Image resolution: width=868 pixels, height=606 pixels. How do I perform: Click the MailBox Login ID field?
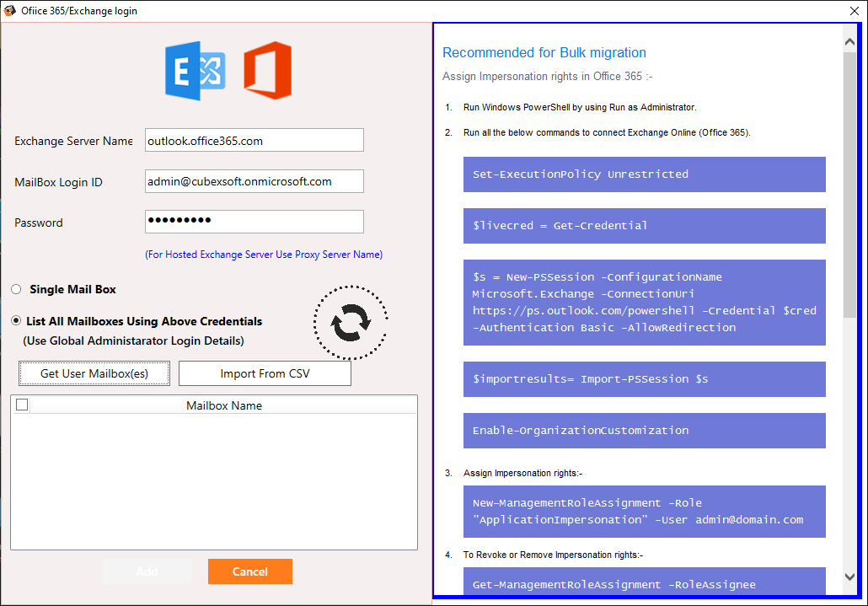pos(255,181)
